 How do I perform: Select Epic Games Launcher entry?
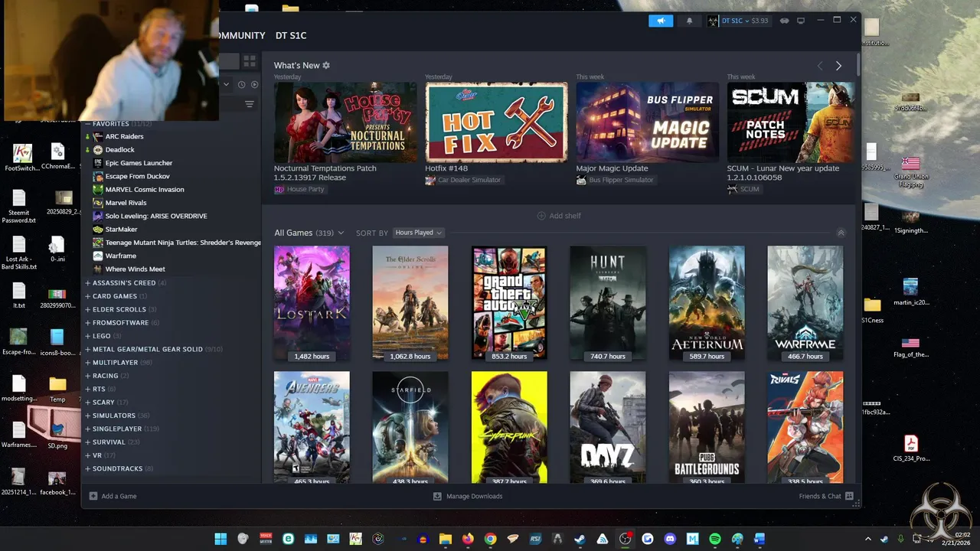point(139,163)
